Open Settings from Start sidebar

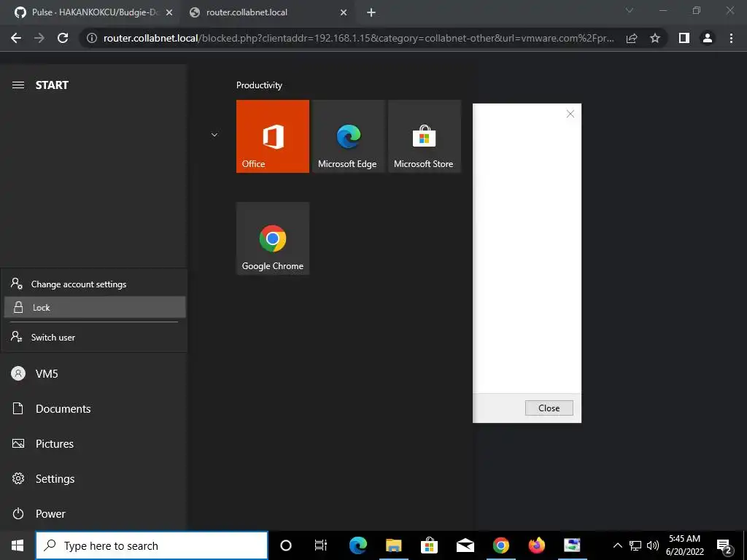click(93, 478)
